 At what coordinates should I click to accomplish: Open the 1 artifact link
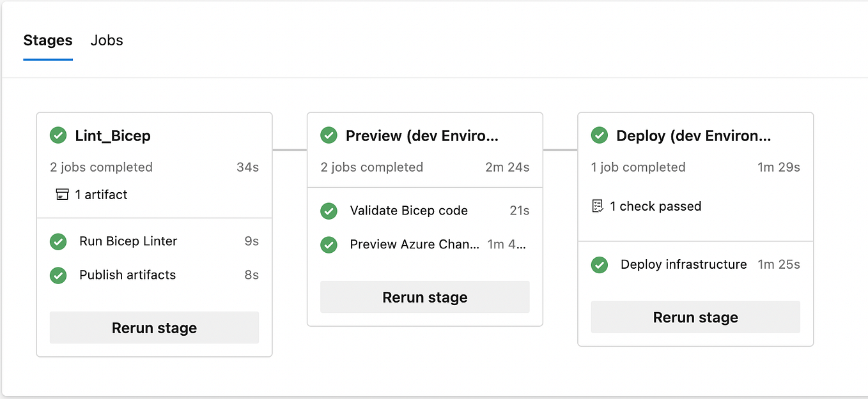click(x=101, y=195)
